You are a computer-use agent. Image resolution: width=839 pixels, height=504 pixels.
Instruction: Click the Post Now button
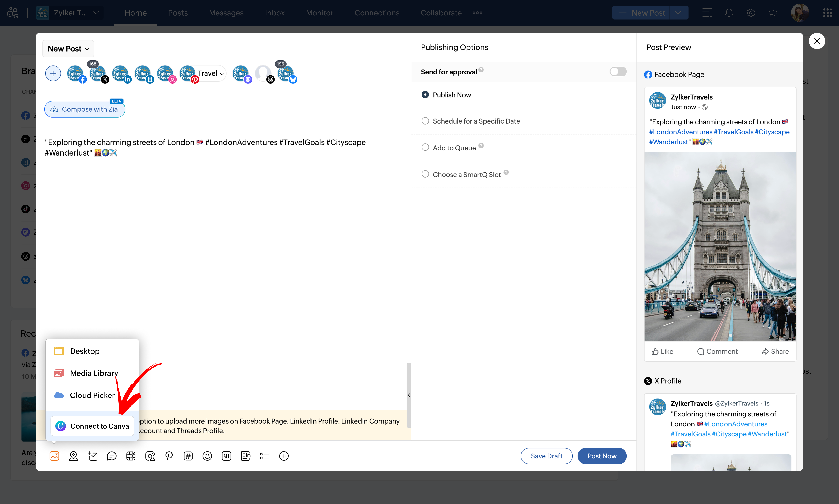pos(602,456)
